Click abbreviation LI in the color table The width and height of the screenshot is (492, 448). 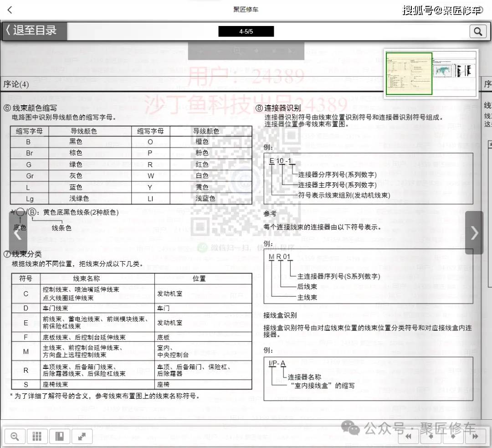tap(150, 199)
